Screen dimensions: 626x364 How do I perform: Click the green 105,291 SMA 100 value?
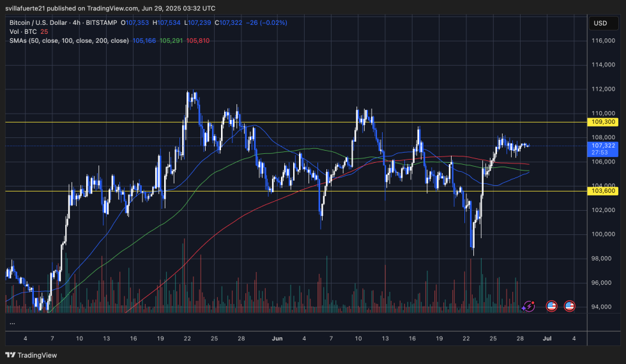[171, 40]
